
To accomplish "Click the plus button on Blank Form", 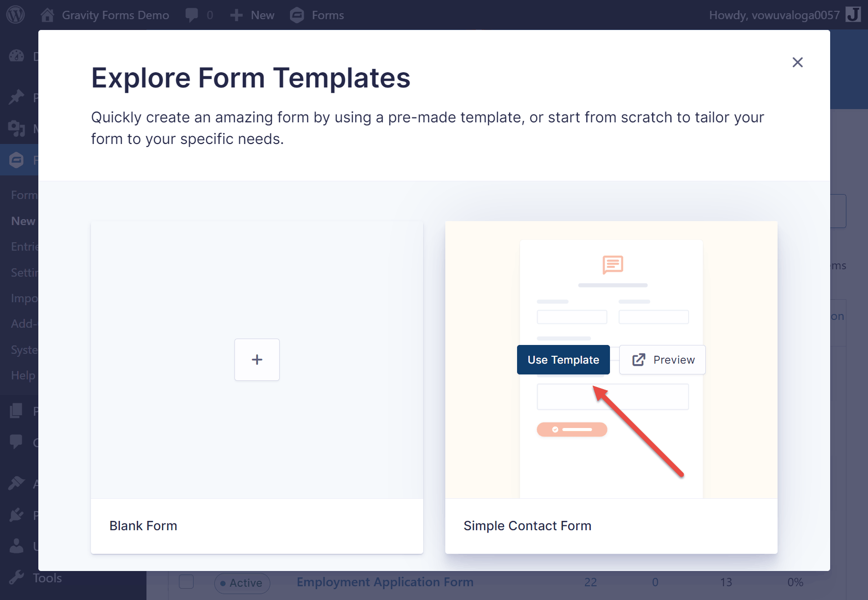I will tap(257, 359).
